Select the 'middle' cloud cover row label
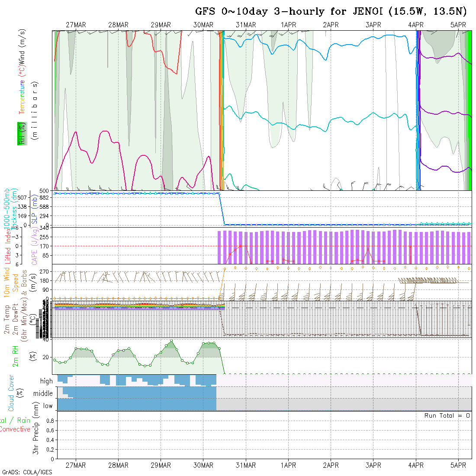The width and height of the screenshot is (476, 476). click(x=43, y=393)
